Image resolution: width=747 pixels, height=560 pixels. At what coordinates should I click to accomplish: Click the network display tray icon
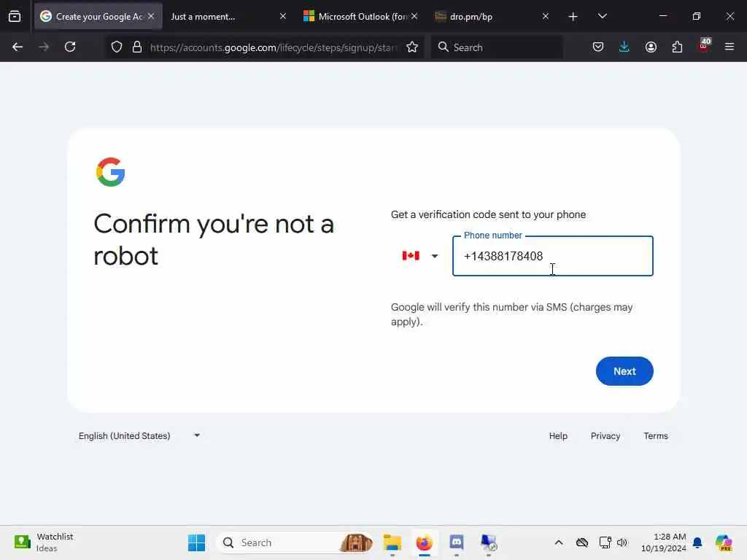click(x=605, y=542)
